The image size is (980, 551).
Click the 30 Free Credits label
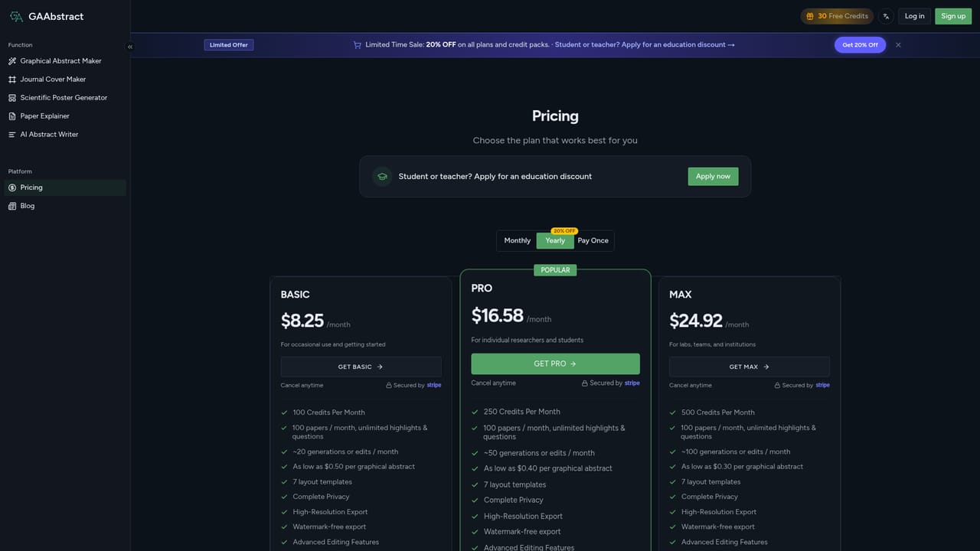843,16
